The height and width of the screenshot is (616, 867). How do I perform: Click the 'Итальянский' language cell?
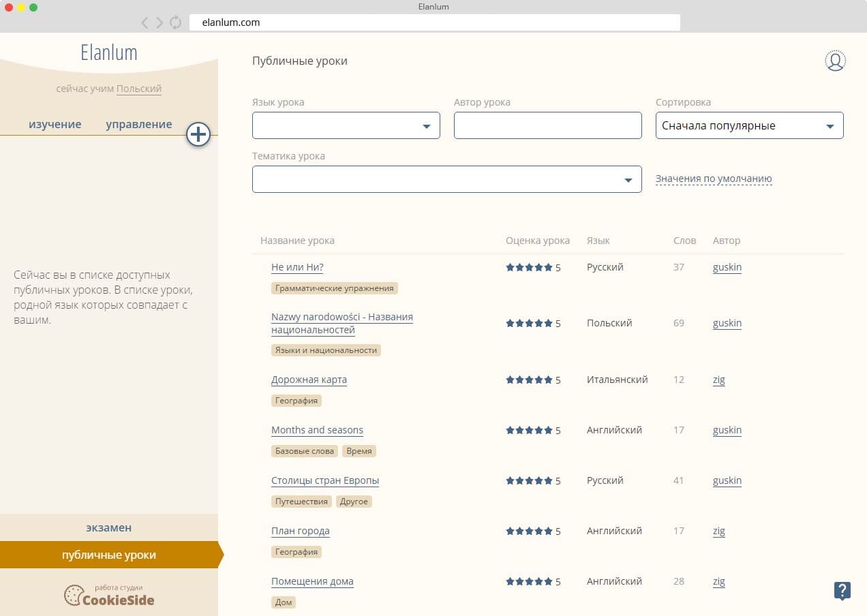pyautogui.click(x=618, y=380)
